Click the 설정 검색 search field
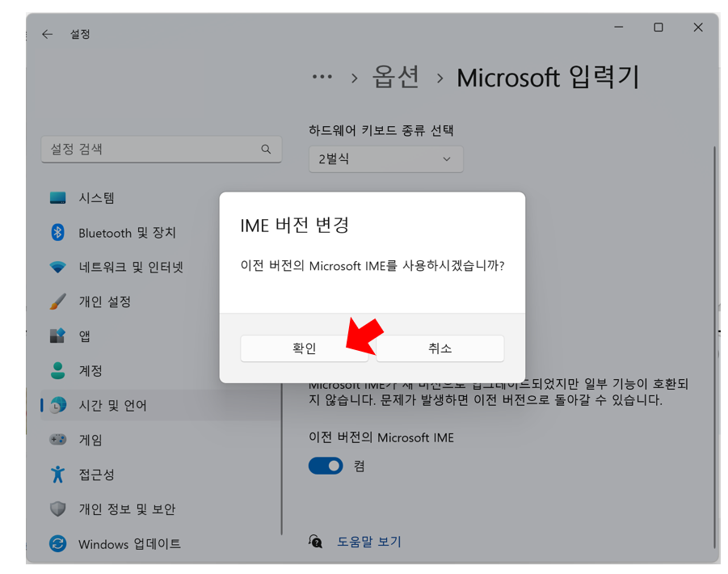Image resolution: width=728 pixels, height=574 pixels. coord(162,149)
